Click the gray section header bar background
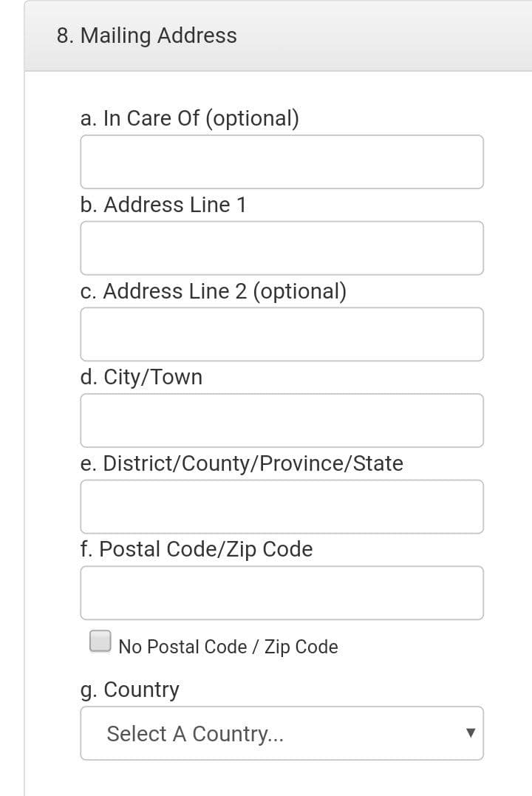 click(x=381, y=36)
